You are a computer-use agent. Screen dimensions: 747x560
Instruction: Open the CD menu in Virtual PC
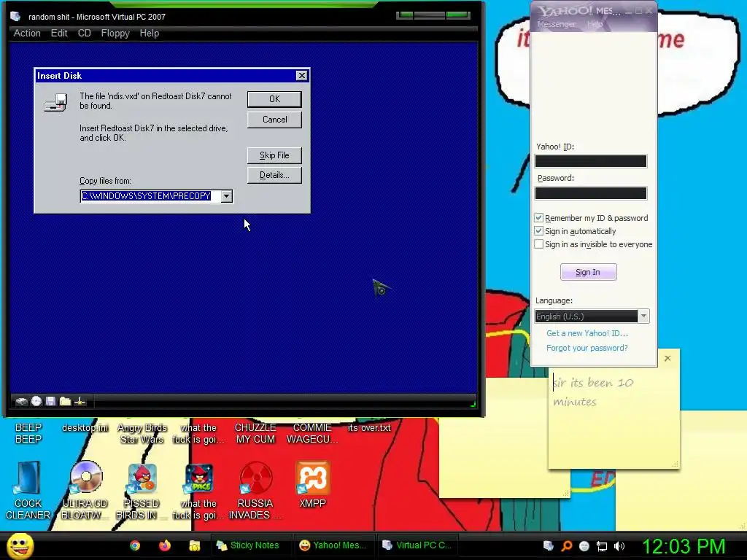tap(85, 34)
